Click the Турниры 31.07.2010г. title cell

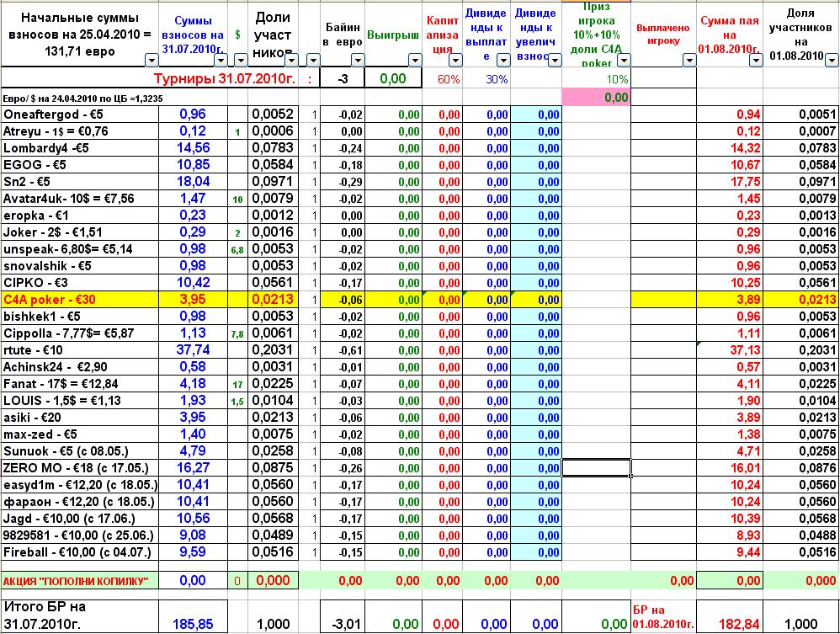click(x=229, y=78)
